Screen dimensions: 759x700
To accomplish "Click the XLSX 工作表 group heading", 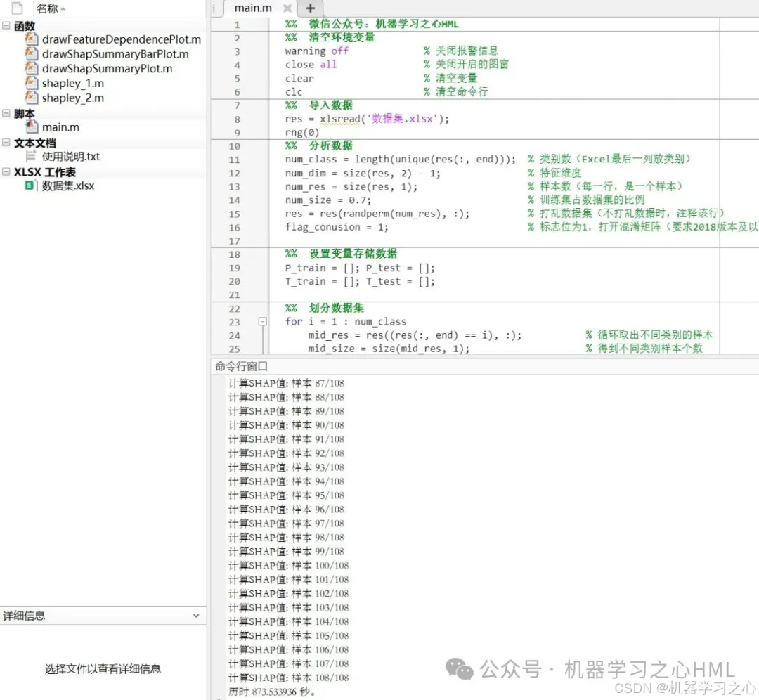I will [x=44, y=172].
